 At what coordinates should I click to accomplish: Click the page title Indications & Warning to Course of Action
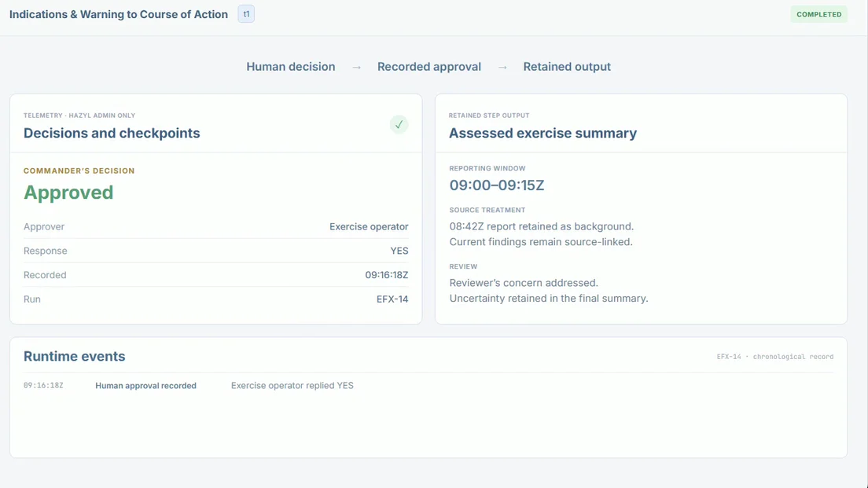(119, 14)
